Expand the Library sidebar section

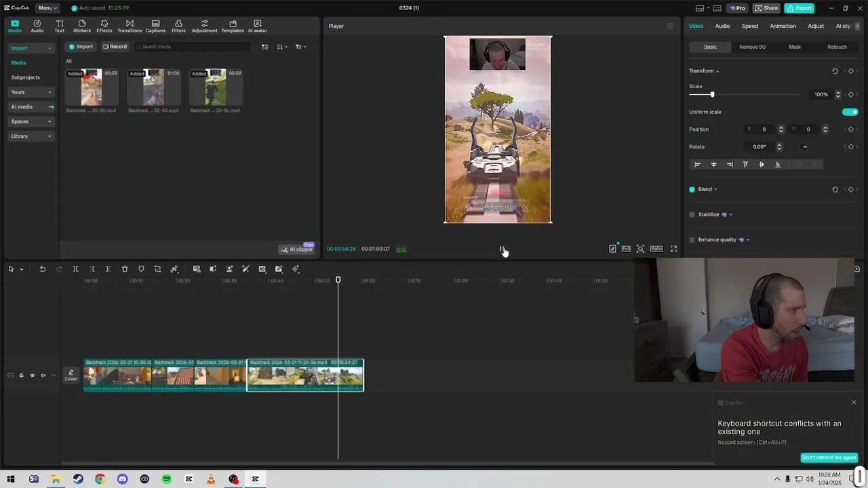coord(31,136)
